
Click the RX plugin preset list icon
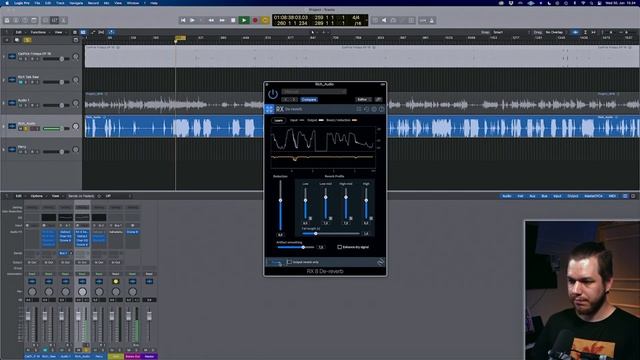click(359, 109)
